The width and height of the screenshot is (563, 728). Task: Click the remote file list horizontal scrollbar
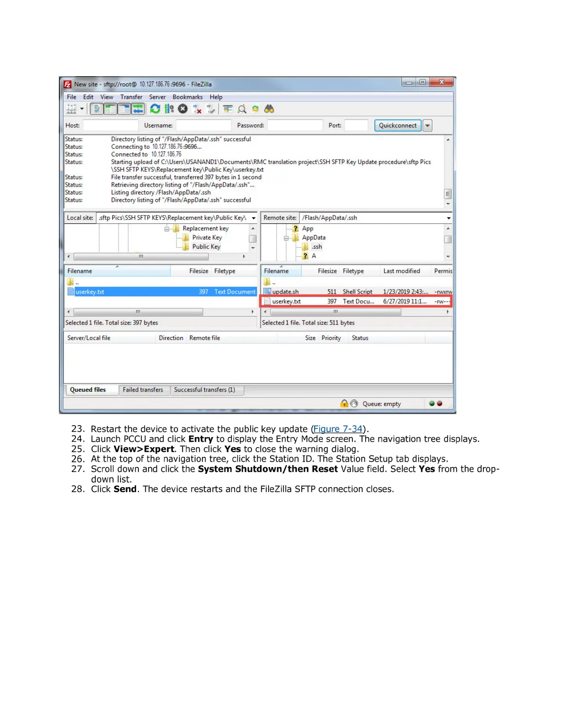point(335,312)
